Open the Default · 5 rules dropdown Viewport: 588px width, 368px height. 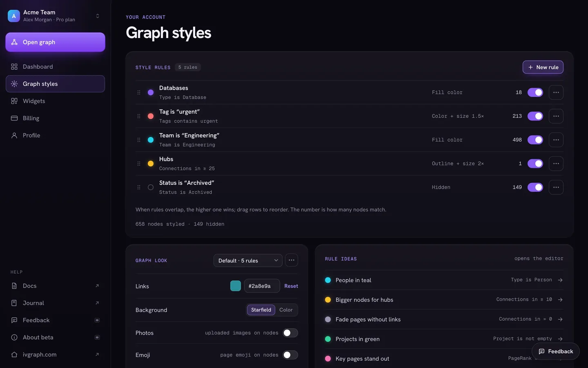[248, 260]
